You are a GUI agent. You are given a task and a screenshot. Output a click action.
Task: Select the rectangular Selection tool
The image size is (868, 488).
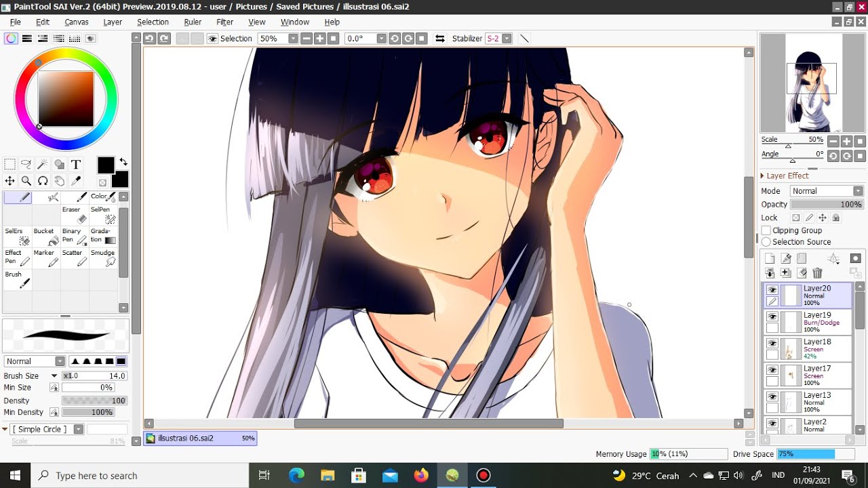10,164
